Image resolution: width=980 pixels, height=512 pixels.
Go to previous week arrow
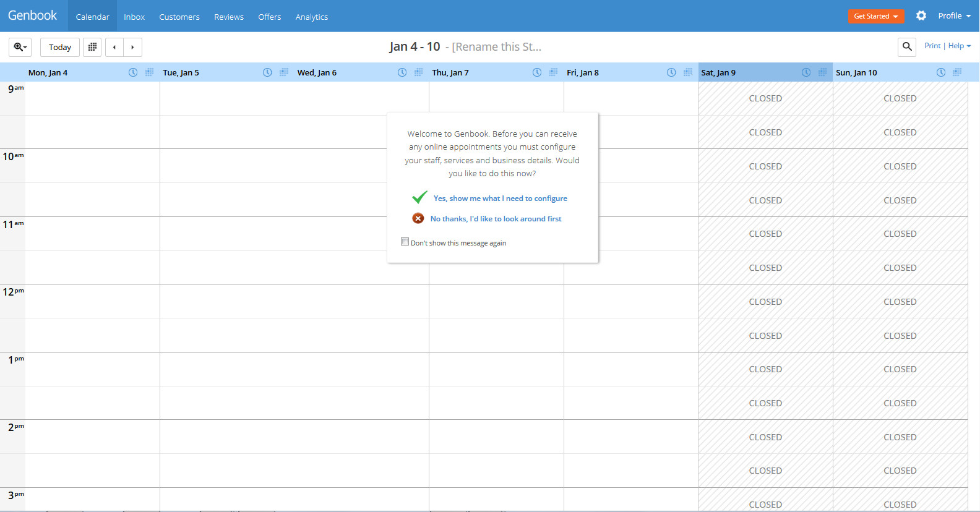point(114,47)
